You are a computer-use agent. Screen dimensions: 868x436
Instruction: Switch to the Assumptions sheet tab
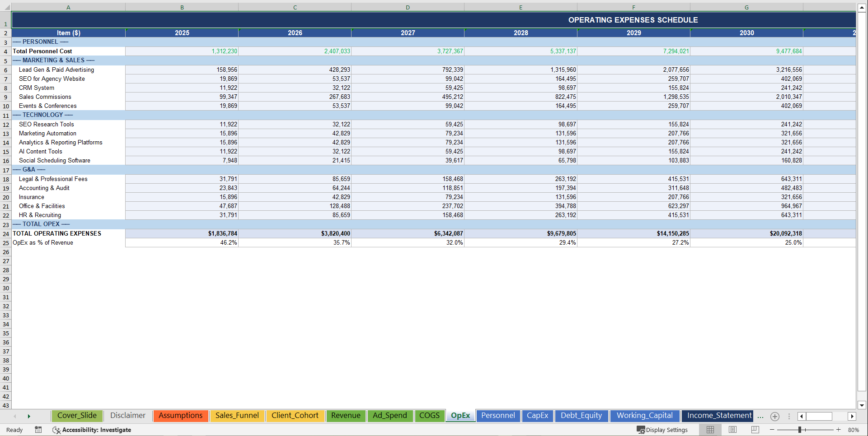click(181, 416)
